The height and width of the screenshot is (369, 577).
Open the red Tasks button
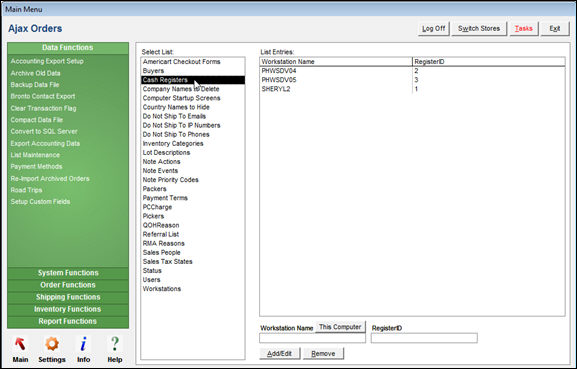(x=524, y=29)
